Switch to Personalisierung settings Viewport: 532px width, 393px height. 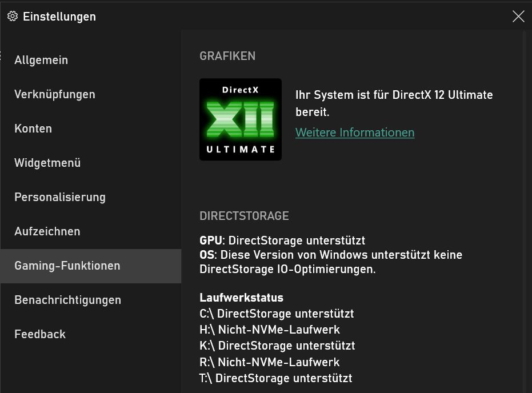click(91, 197)
